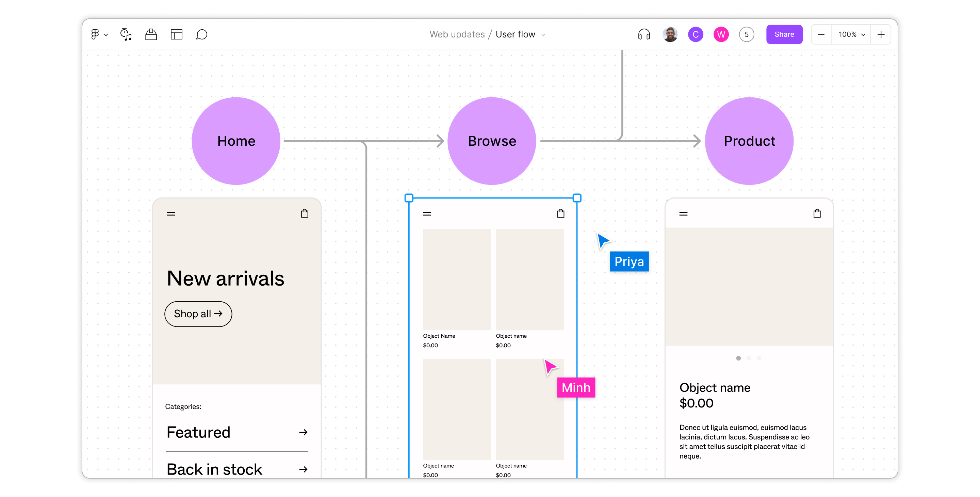Click the Share button

coord(784,34)
